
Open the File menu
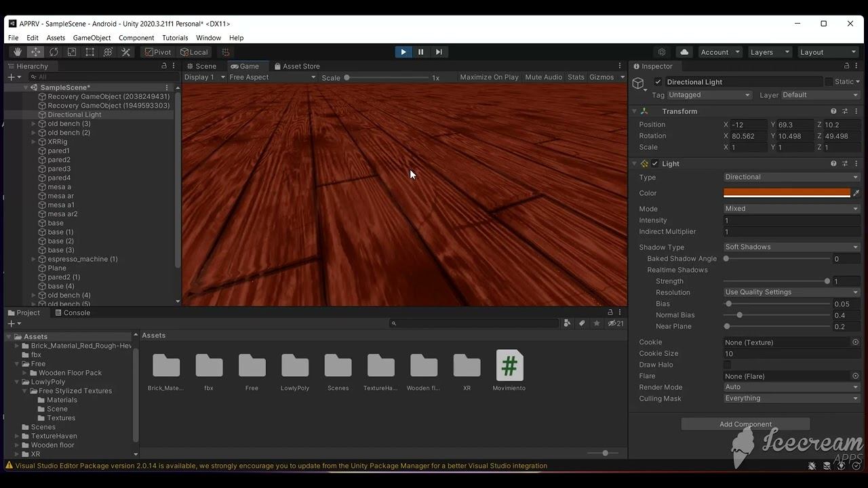point(13,38)
